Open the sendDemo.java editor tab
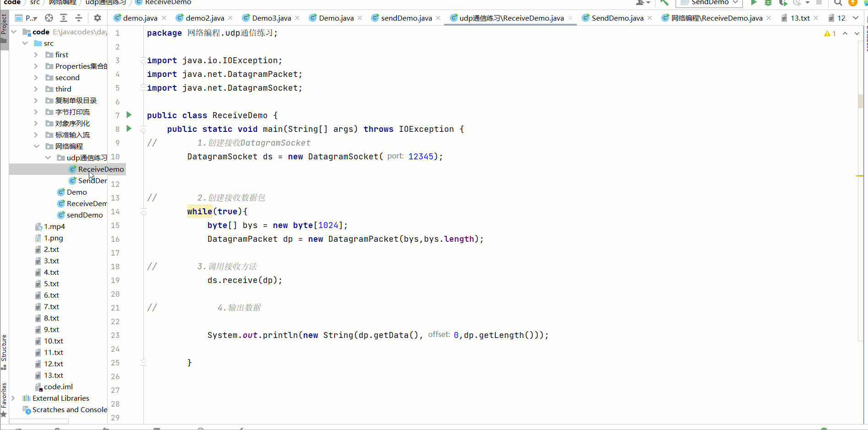The height and width of the screenshot is (430, 868). (x=406, y=18)
